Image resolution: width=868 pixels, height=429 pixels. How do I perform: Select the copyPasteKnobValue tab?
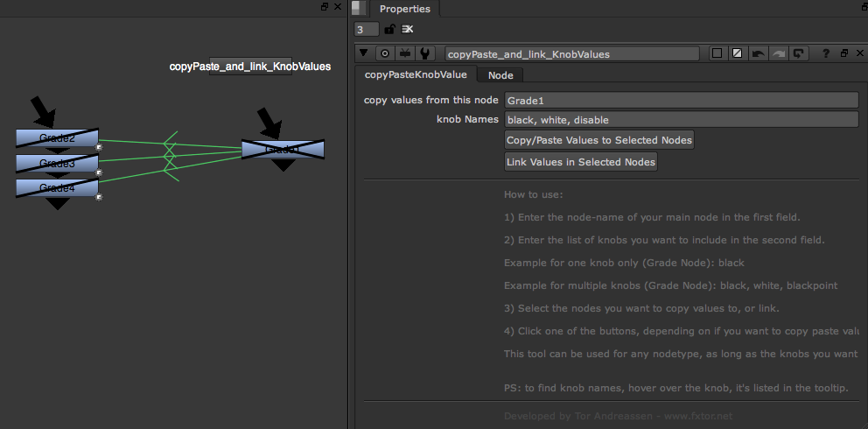click(416, 75)
